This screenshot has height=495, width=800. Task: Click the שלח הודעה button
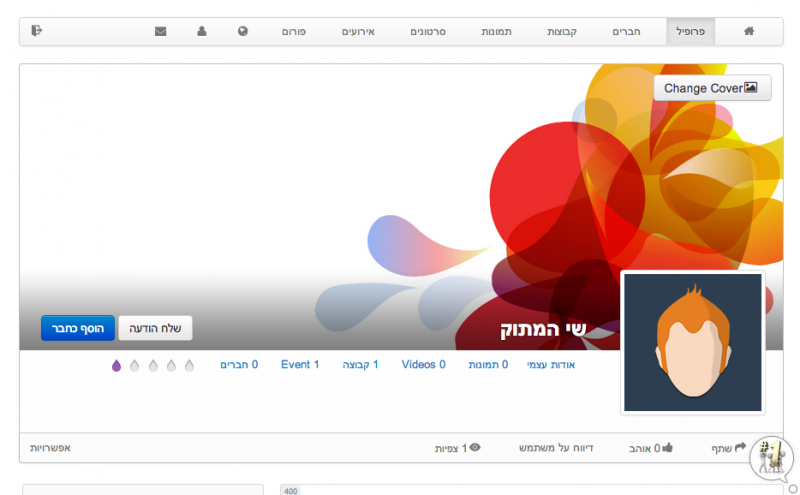coord(155,328)
